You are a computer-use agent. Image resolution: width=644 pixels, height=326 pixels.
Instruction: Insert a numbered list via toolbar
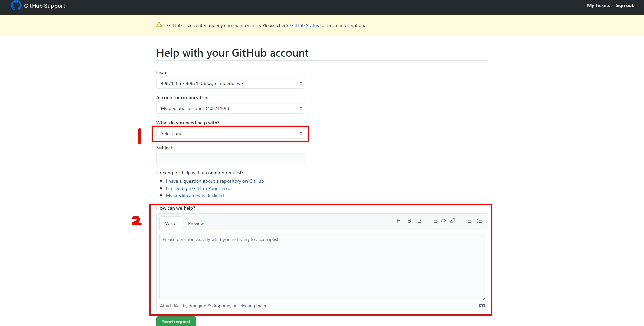click(479, 221)
